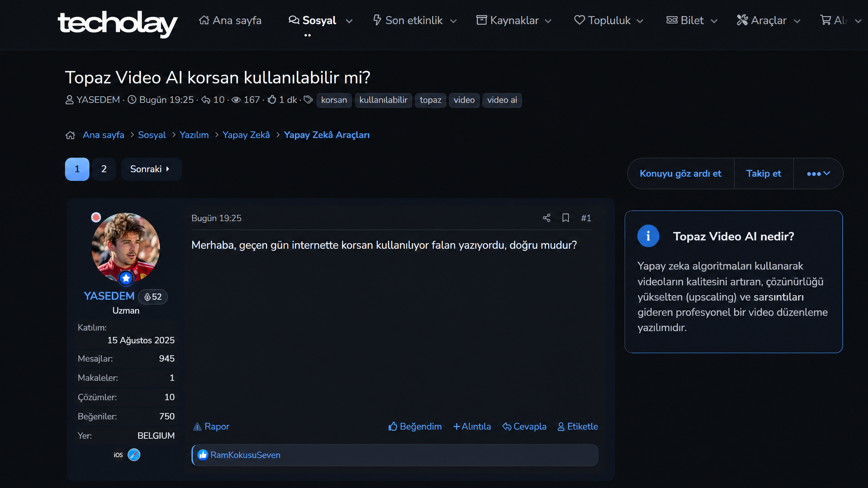The height and width of the screenshot is (488, 868).
Task: Select the korsan tag
Action: (334, 100)
